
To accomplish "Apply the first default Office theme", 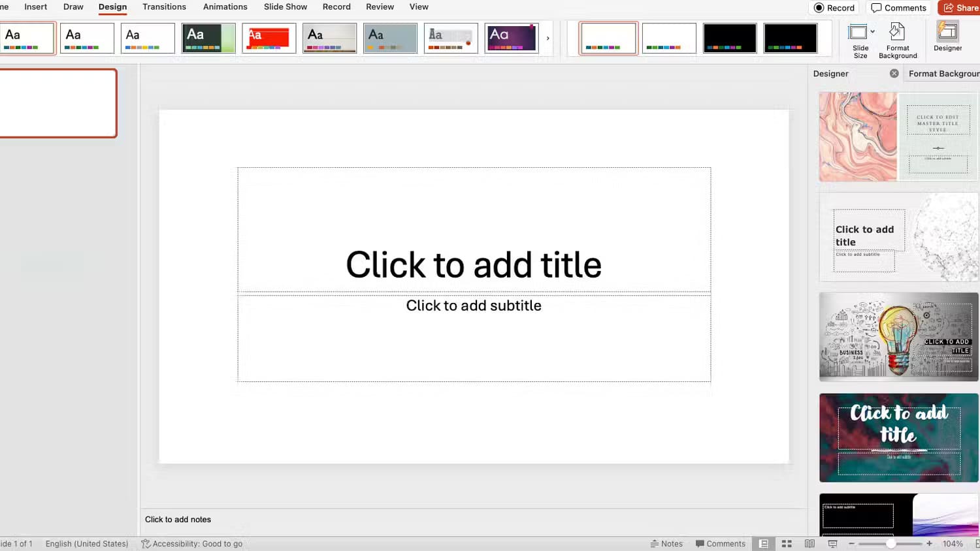I will (27, 38).
